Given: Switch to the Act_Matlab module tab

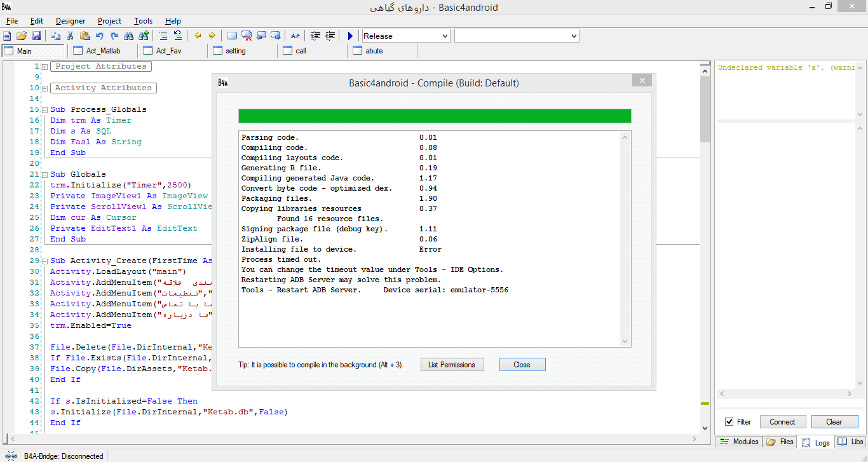Looking at the screenshot, I should click(x=102, y=51).
